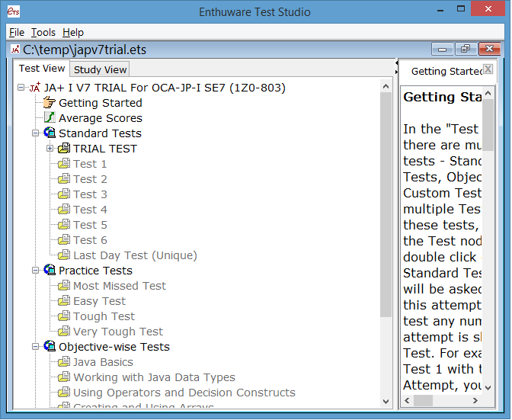Click the Getting Started hand icon
This screenshot has height=420, width=512.
pos(50,103)
